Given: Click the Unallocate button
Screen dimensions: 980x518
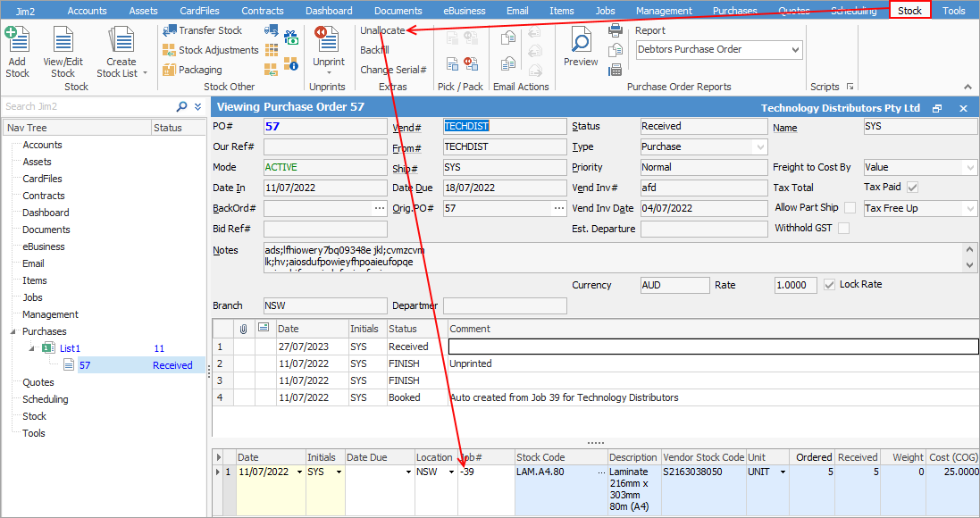Looking at the screenshot, I should 382,30.
